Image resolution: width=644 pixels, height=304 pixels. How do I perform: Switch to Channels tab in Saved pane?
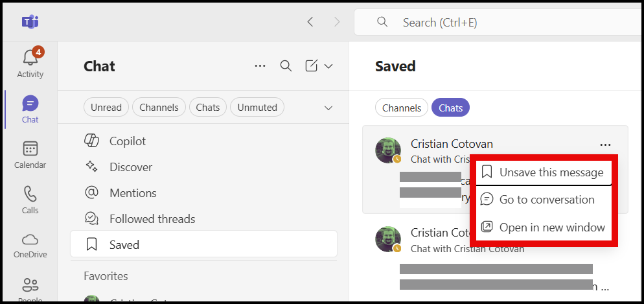(402, 108)
